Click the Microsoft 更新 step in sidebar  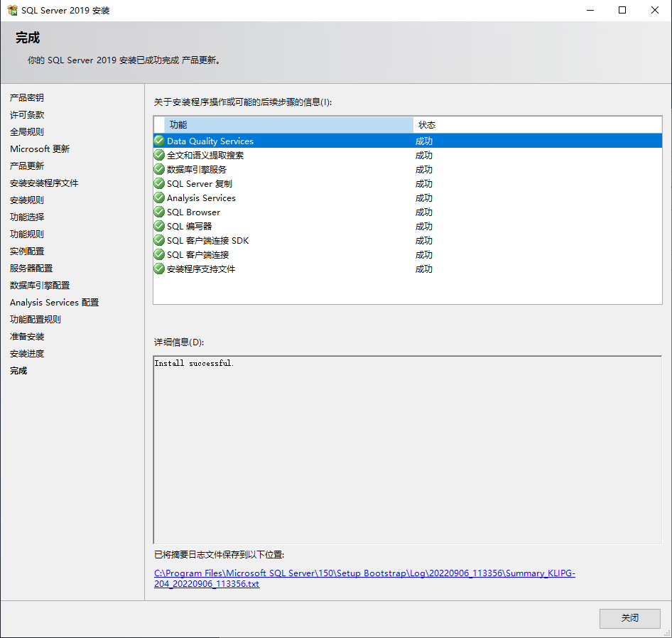coord(40,148)
